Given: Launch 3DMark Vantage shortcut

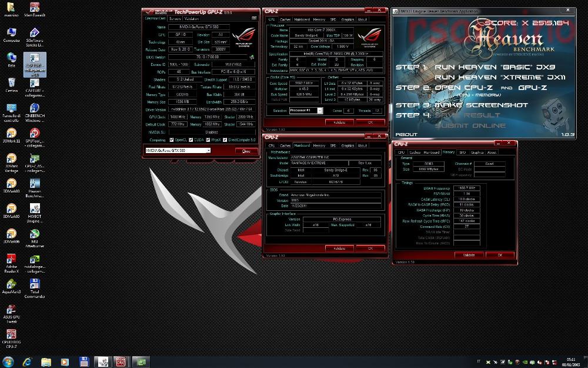Looking at the screenshot, I should pyautogui.click(x=11, y=163).
